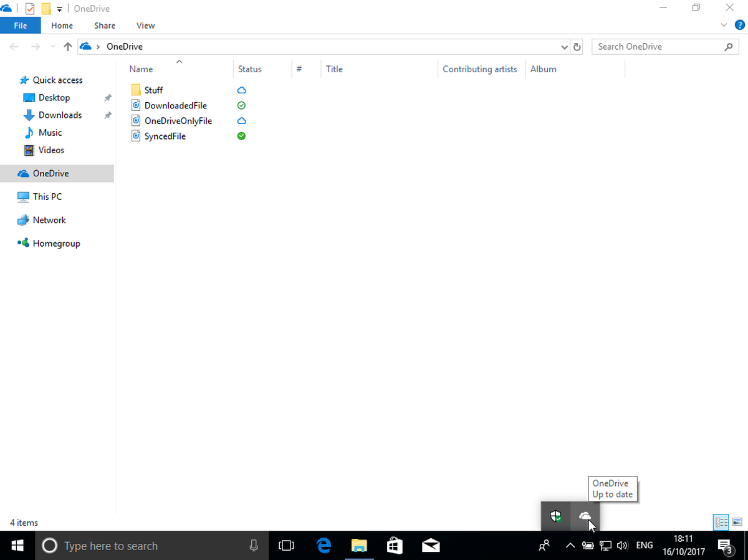Switch to large thumbnails view in status bar
The width and height of the screenshot is (748, 560).
pyautogui.click(x=737, y=522)
